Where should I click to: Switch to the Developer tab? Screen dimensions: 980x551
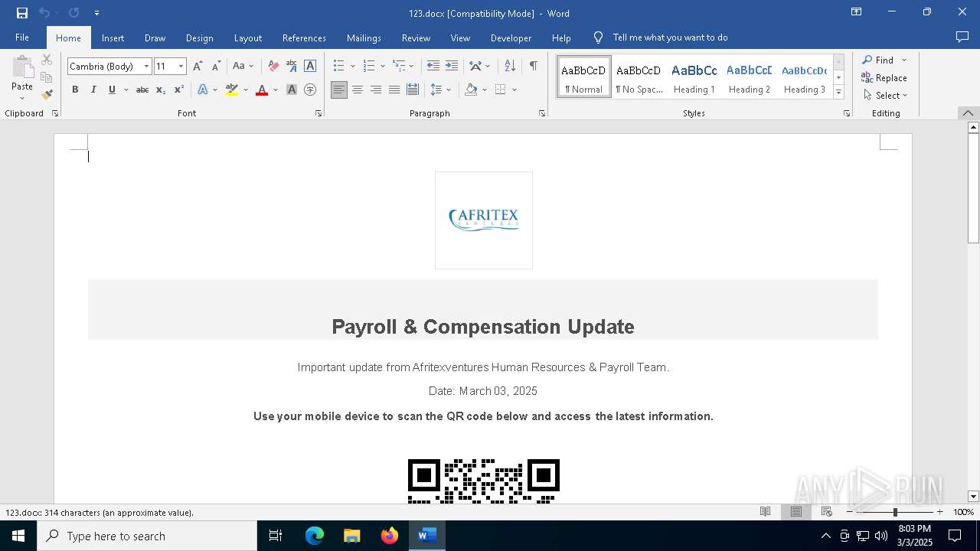point(511,37)
